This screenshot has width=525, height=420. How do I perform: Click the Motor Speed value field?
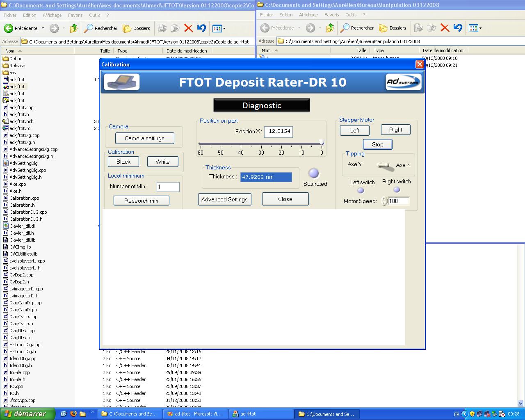(x=399, y=201)
